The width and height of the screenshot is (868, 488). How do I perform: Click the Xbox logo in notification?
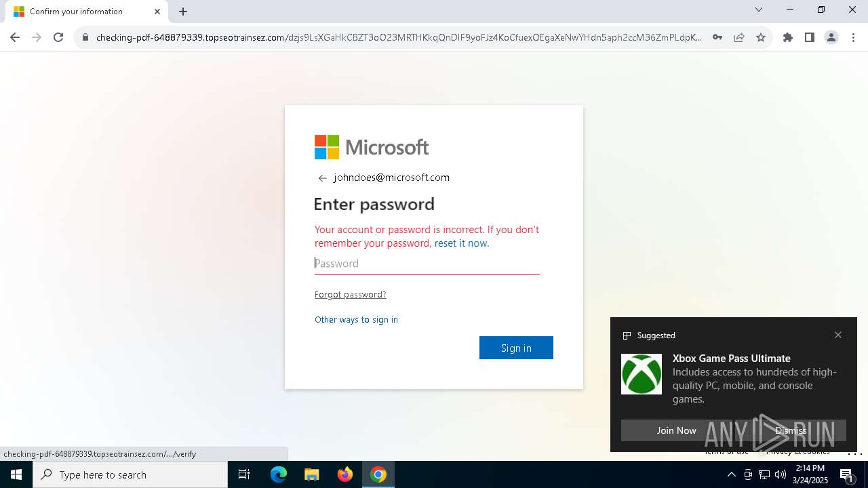(x=642, y=374)
